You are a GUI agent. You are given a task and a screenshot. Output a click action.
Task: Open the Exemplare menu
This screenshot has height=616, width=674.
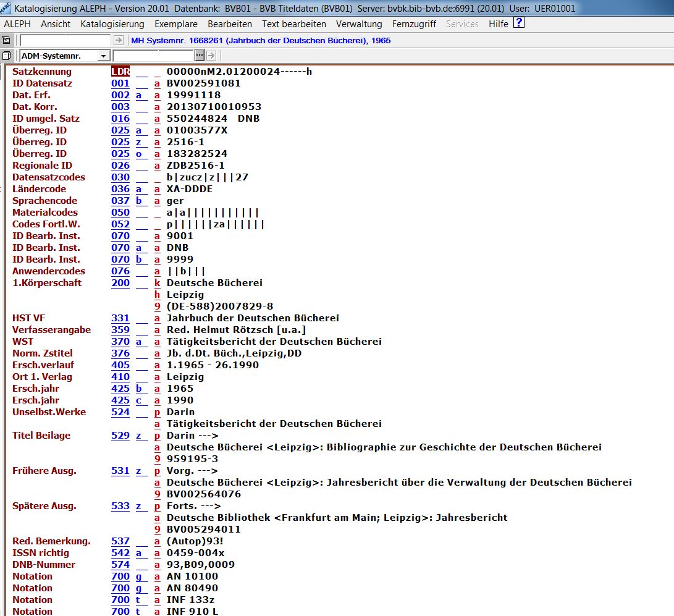[175, 24]
